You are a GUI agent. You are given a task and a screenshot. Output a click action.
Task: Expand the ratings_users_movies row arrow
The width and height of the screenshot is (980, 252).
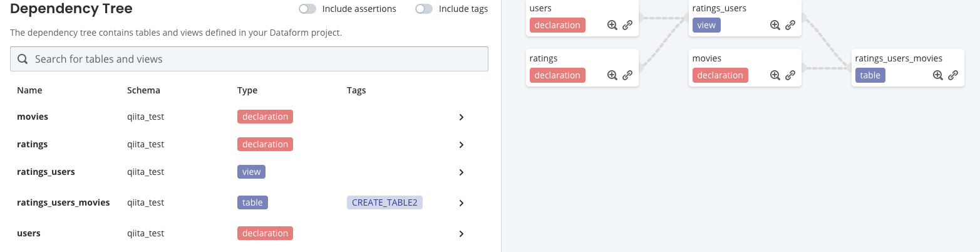(x=462, y=203)
